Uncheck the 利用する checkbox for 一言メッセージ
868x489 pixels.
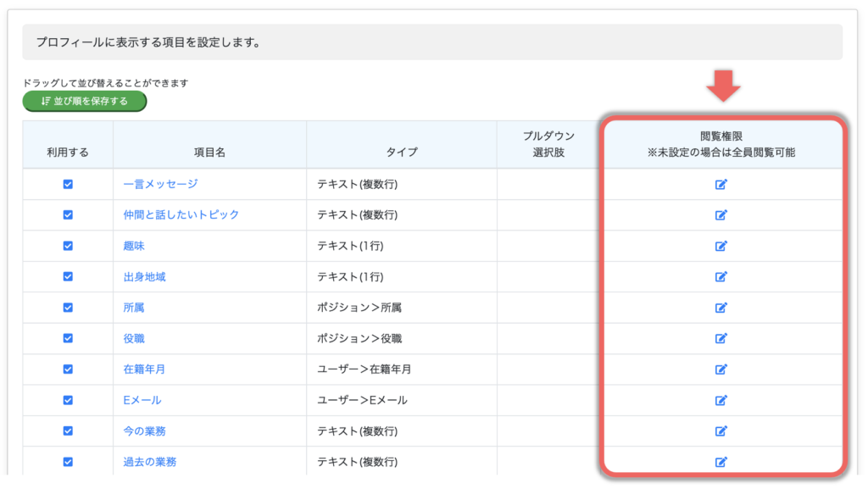pyautogui.click(x=68, y=184)
